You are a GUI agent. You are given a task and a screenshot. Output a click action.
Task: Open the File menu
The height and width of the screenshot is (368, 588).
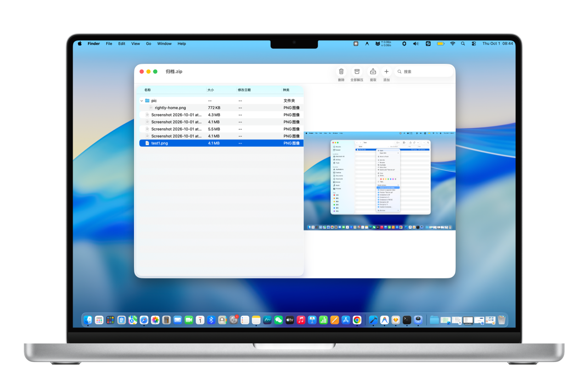(x=109, y=44)
